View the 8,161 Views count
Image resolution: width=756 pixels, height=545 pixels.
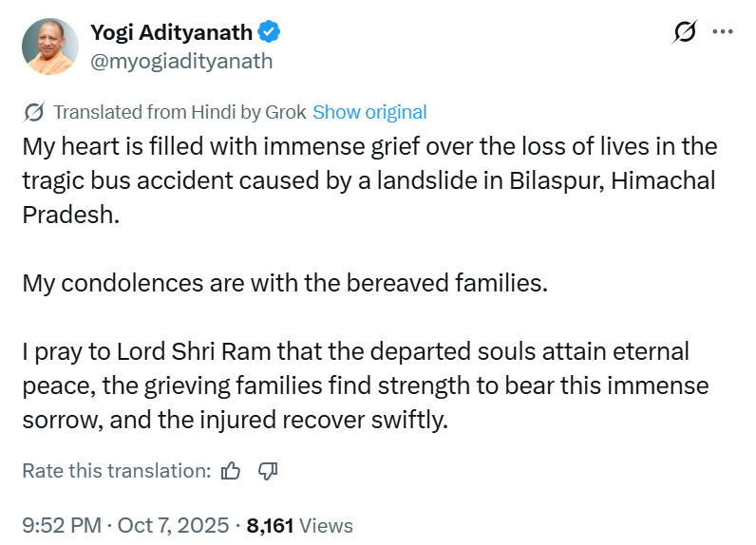tap(299, 525)
